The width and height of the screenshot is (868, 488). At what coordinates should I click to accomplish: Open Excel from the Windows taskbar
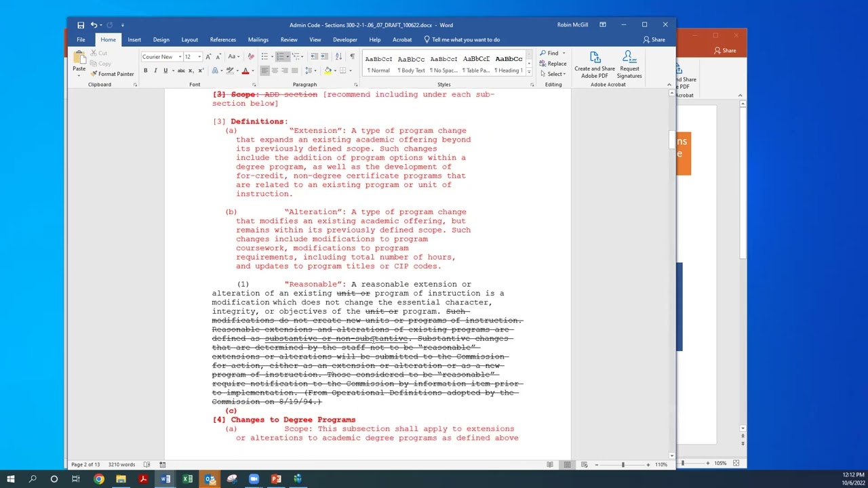coord(187,479)
